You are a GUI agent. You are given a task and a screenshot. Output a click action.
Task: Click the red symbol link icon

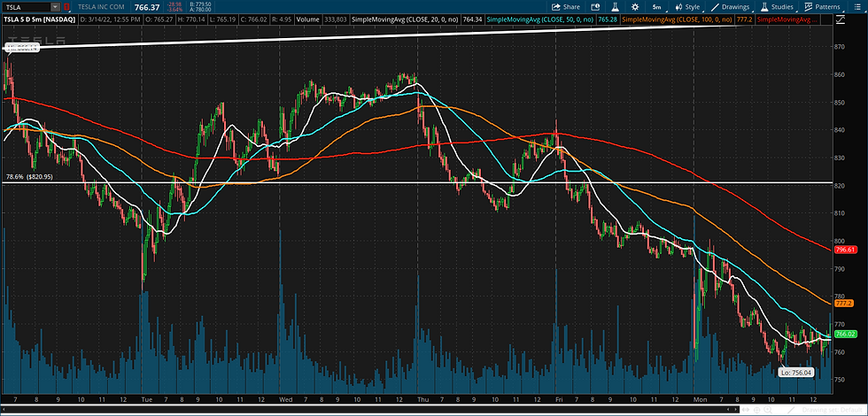tap(67, 7)
